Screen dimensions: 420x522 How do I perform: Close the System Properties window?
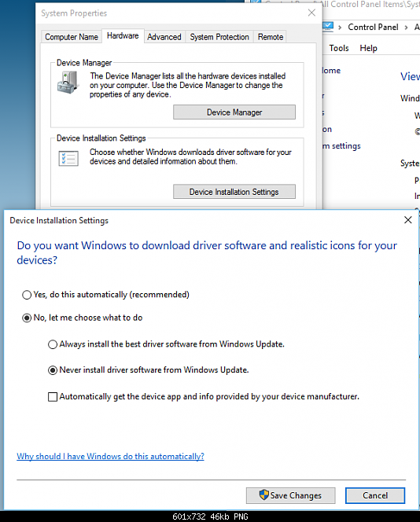click(311, 13)
